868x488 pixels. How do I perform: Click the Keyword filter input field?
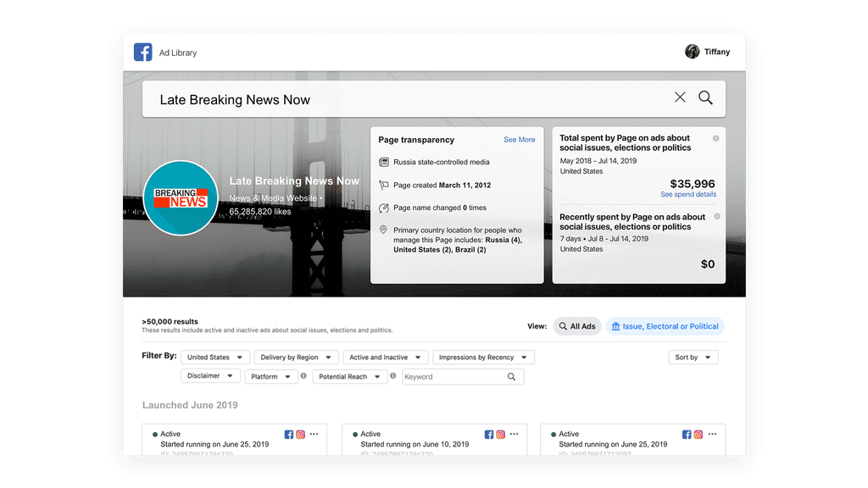[x=453, y=377]
